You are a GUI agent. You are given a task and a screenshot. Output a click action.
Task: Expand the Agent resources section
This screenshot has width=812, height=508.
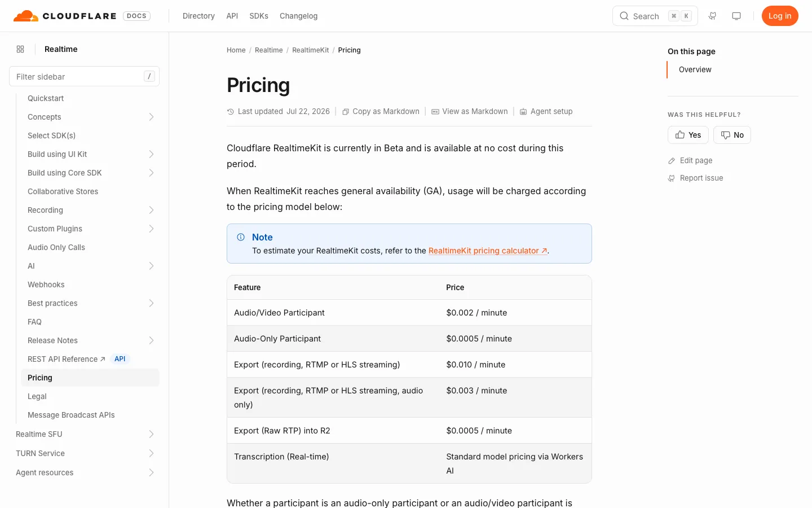click(x=151, y=472)
